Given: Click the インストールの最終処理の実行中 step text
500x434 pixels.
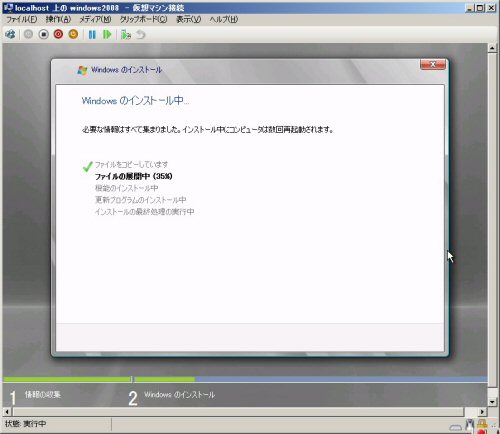Looking at the screenshot, I should tap(145, 211).
